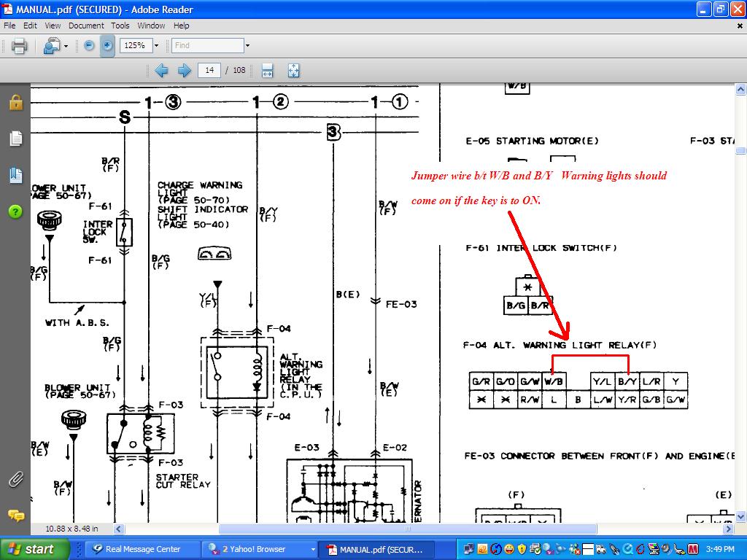Open the security lock panel
The width and height of the screenshot is (747, 560).
(15, 102)
